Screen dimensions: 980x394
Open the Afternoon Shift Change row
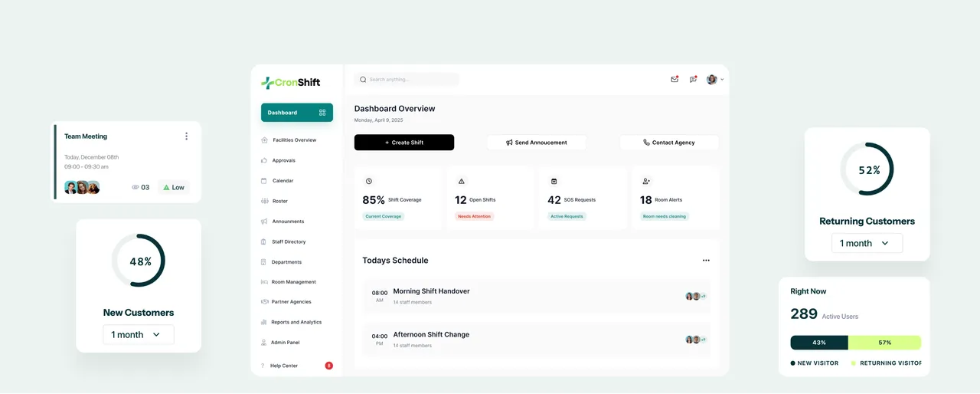click(537, 340)
